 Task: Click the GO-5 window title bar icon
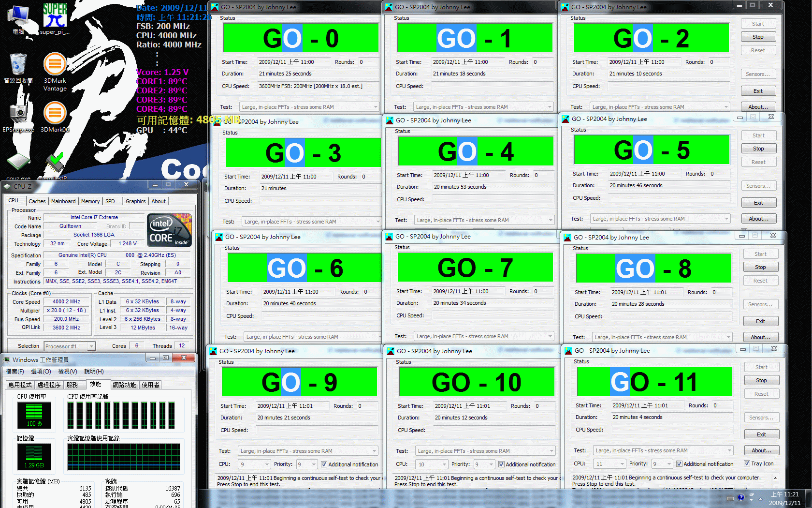[x=565, y=119]
